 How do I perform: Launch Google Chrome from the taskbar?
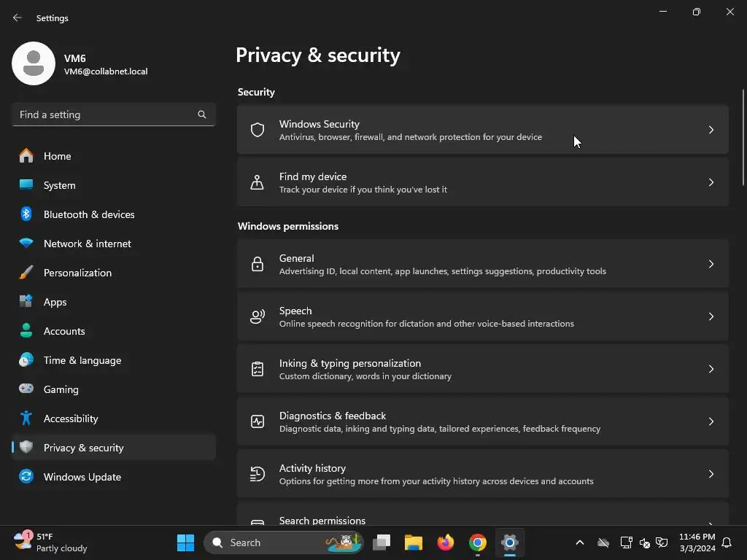477,542
